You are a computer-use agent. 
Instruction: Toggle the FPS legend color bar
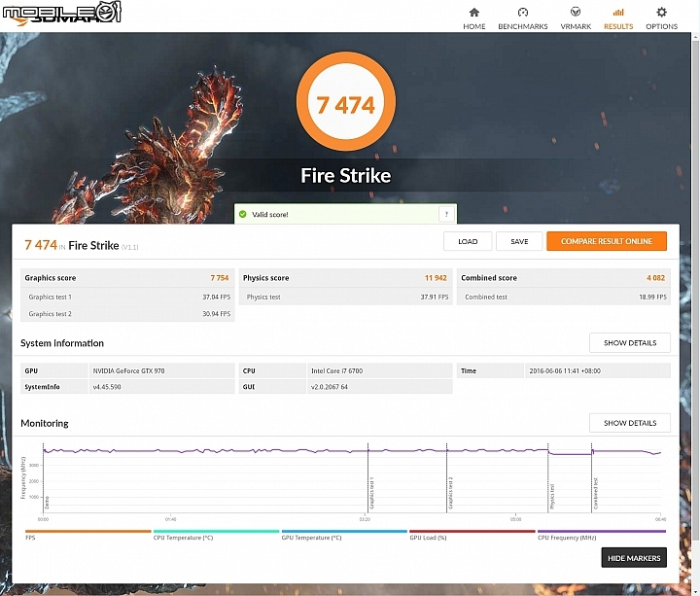(88, 531)
